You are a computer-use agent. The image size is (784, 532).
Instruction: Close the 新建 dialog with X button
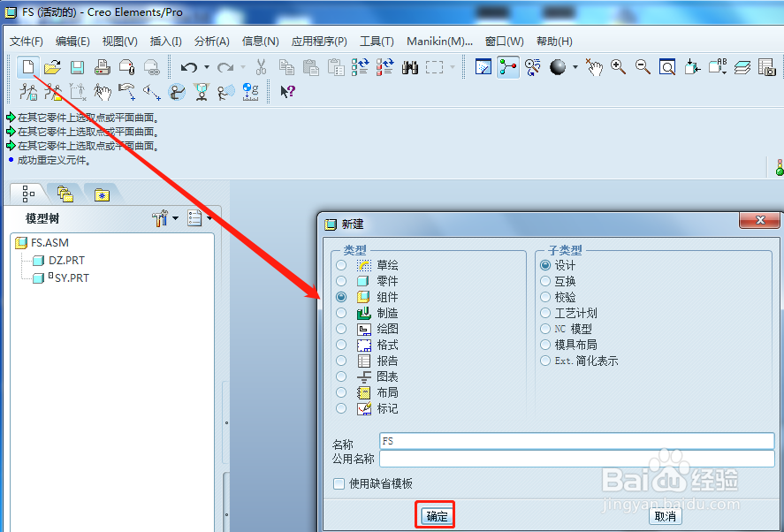coord(760,220)
